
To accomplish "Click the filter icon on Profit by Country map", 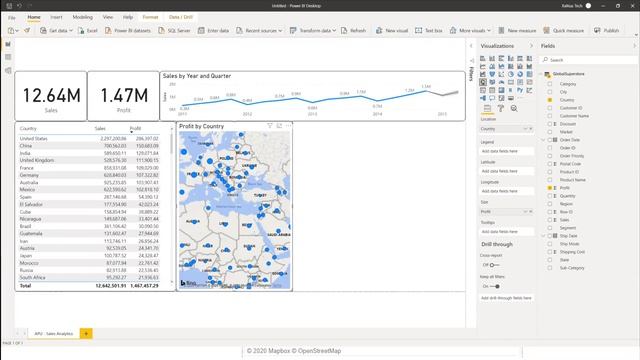I will [x=270, y=126].
